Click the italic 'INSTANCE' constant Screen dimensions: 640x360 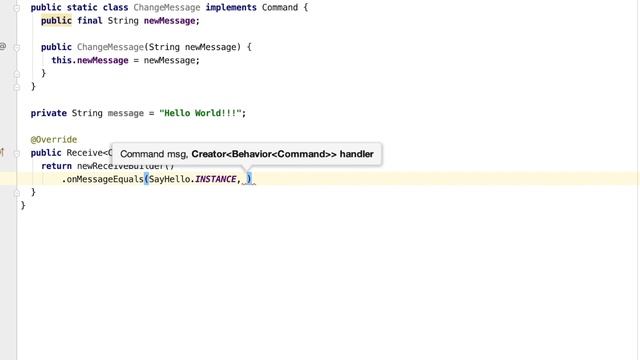(x=216, y=179)
